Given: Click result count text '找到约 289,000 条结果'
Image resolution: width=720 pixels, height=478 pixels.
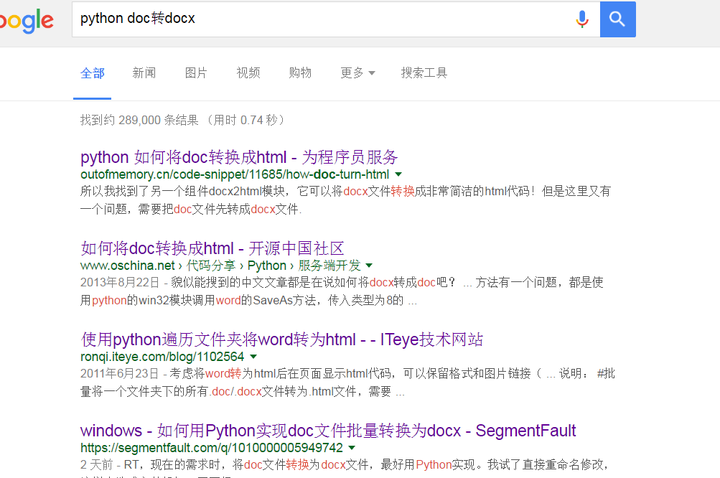Looking at the screenshot, I should pyautogui.click(x=140, y=120).
